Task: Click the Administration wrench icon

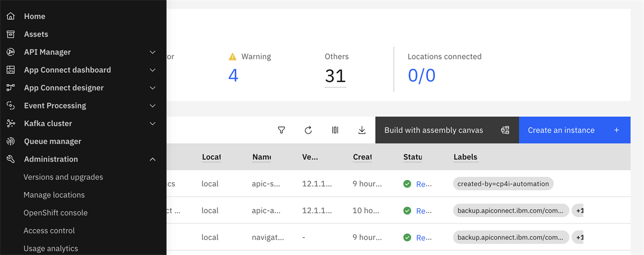Action: [10, 159]
